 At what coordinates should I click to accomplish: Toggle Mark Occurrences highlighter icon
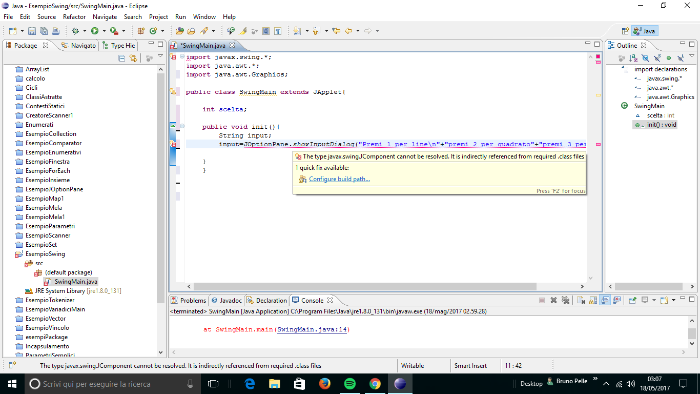coord(243,31)
